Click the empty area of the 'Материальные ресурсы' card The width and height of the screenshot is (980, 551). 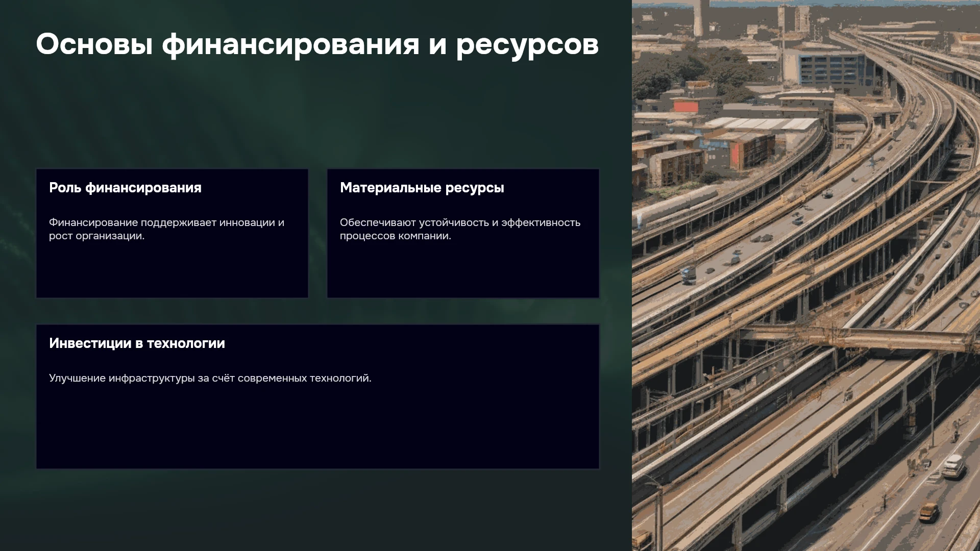pyautogui.click(x=463, y=270)
